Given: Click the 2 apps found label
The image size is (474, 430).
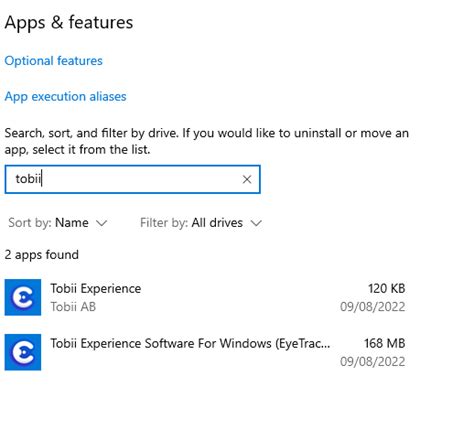Looking at the screenshot, I should [x=42, y=255].
